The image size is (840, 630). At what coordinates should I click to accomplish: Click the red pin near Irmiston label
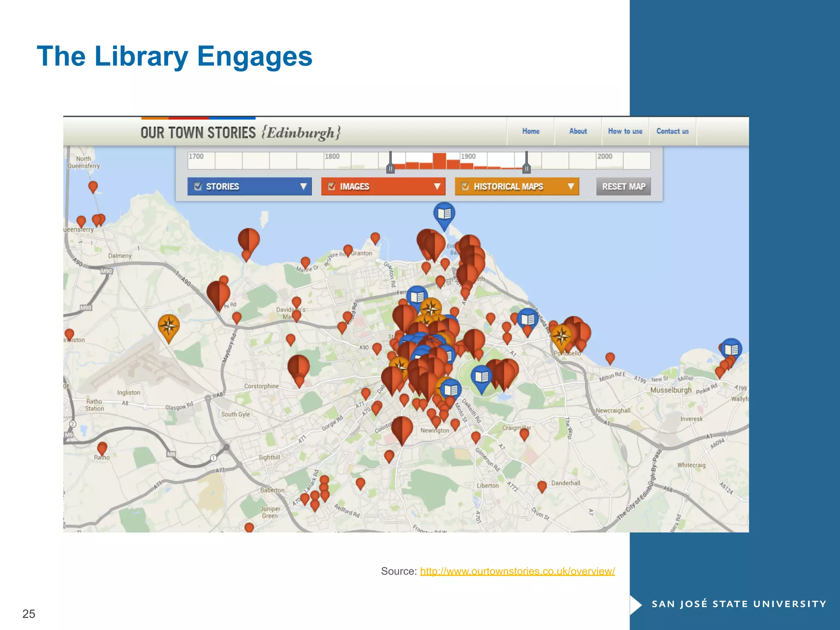(x=69, y=335)
